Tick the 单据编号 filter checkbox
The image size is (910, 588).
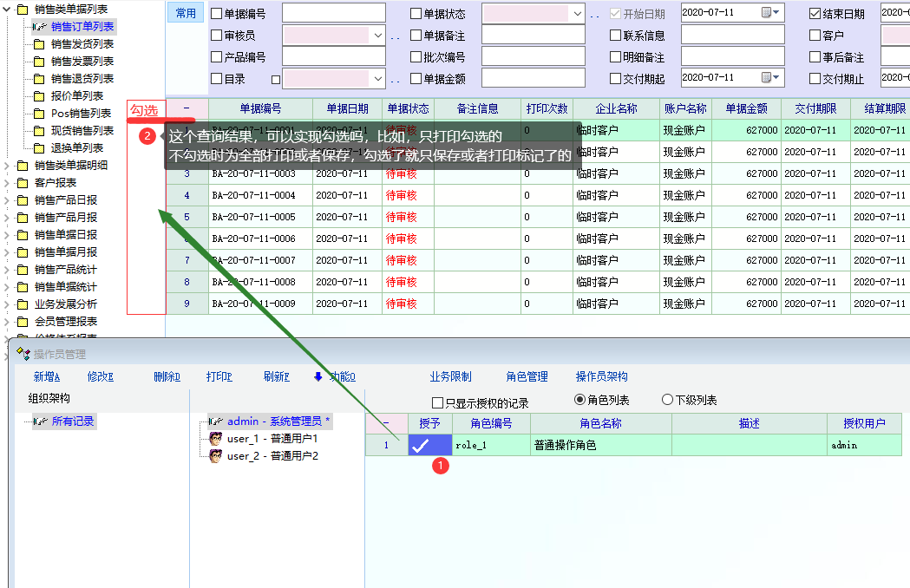coord(217,14)
